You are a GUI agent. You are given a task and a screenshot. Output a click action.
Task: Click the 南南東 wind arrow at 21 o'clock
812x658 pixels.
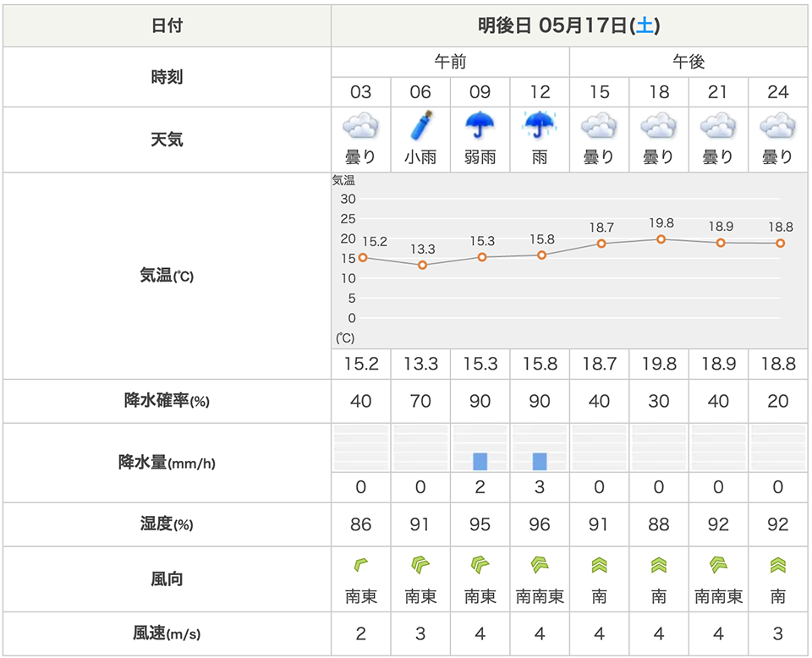coord(718,564)
